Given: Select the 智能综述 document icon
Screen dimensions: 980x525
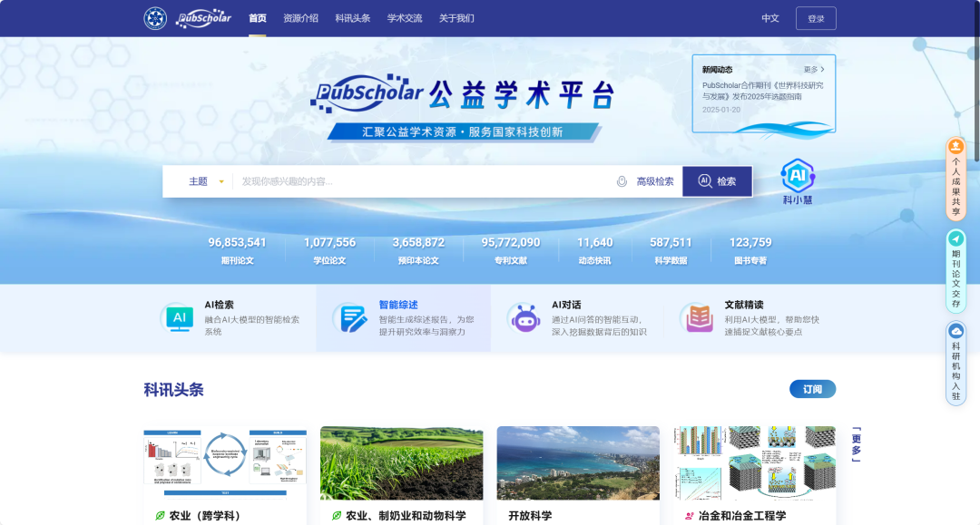Looking at the screenshot, I should point(349,318).
